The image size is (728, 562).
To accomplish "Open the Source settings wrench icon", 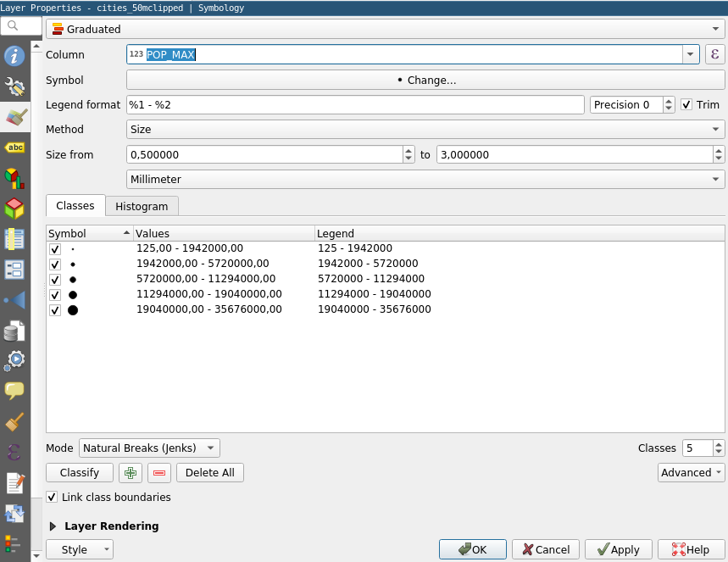I will [14, 86].
